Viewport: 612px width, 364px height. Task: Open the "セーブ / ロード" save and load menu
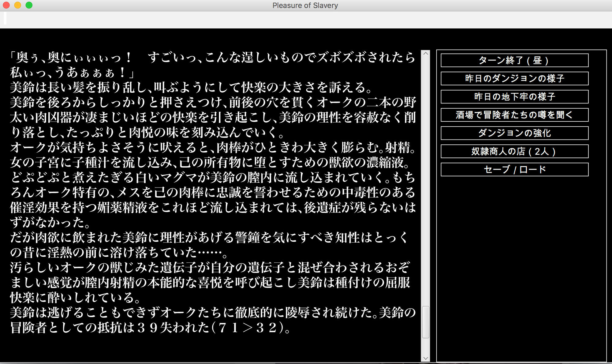coord(514,169)
